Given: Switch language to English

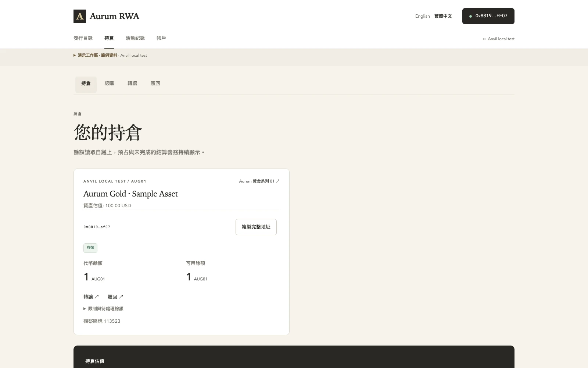Looking at the screenshot, I should coord(422,16).
